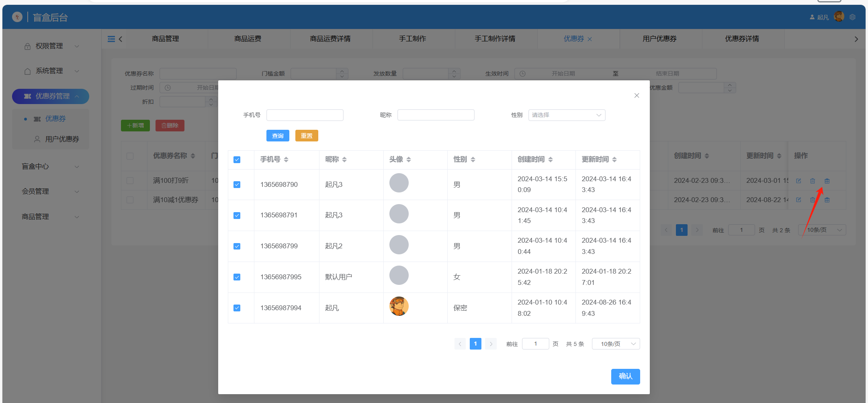Click delete icon for 满100打9折 row
This screenshot has height=403, width=868.
pyautogui.click(x=813, y=181)
